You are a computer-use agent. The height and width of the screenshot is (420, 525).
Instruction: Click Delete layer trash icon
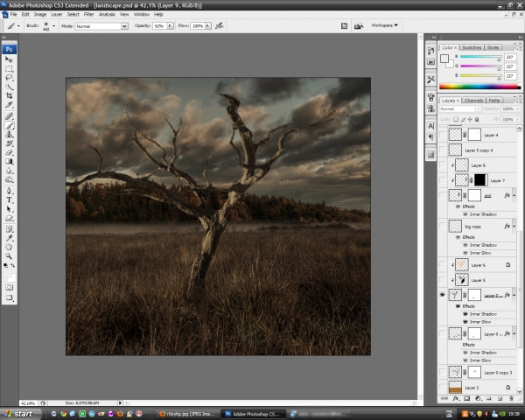pos(511,399)
